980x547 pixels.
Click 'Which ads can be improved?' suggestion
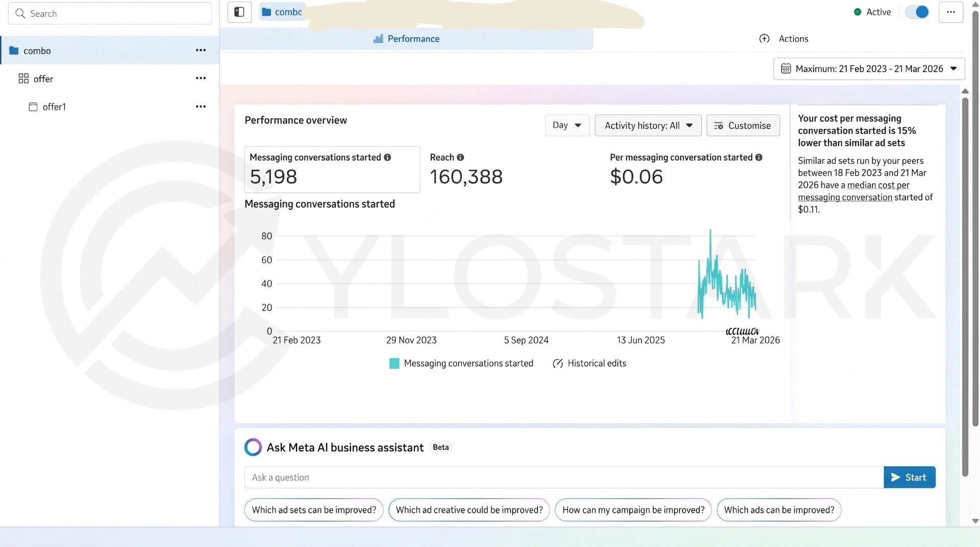pyautogui.click(x=779, y=510)
